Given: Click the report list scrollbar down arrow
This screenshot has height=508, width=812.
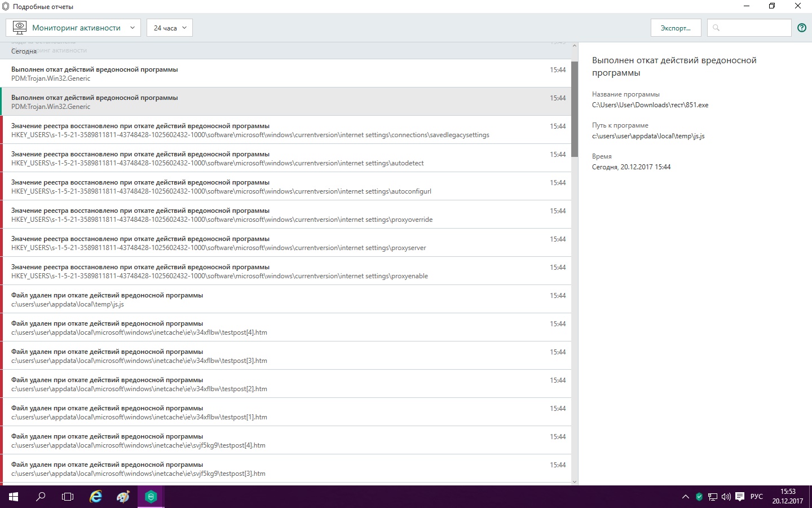Looking at the screenshot, I should point(575,481).
